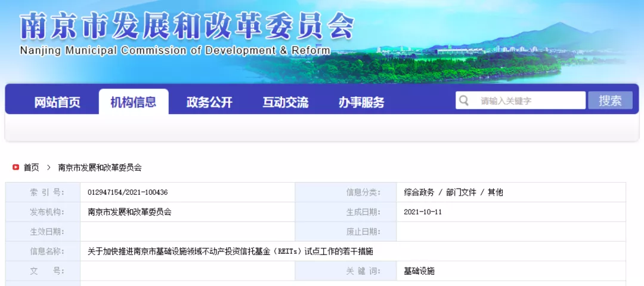Click the 搜索 button
The image size is (644, 286).
(611, 100)
